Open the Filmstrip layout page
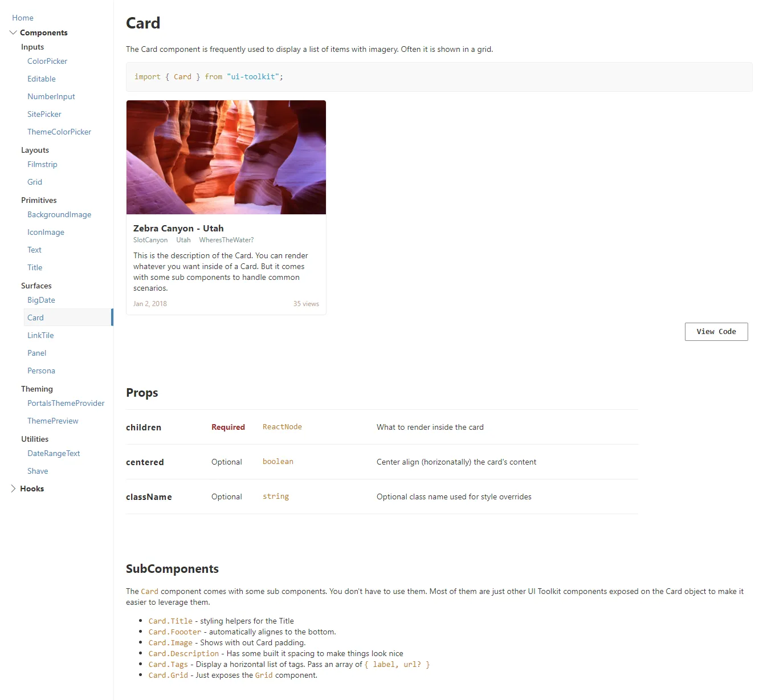The height and width of the screenshot is (700, 759). coord(42,164)
